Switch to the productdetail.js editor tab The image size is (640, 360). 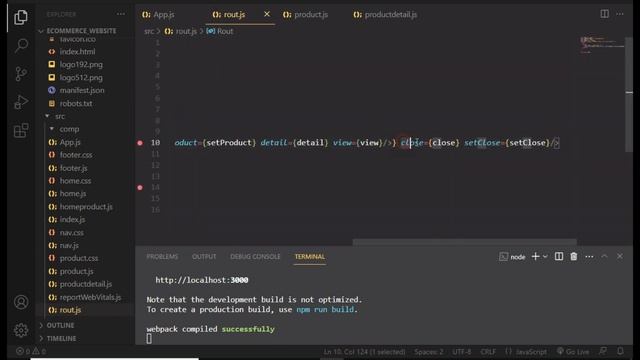click(x=385, y=15)
